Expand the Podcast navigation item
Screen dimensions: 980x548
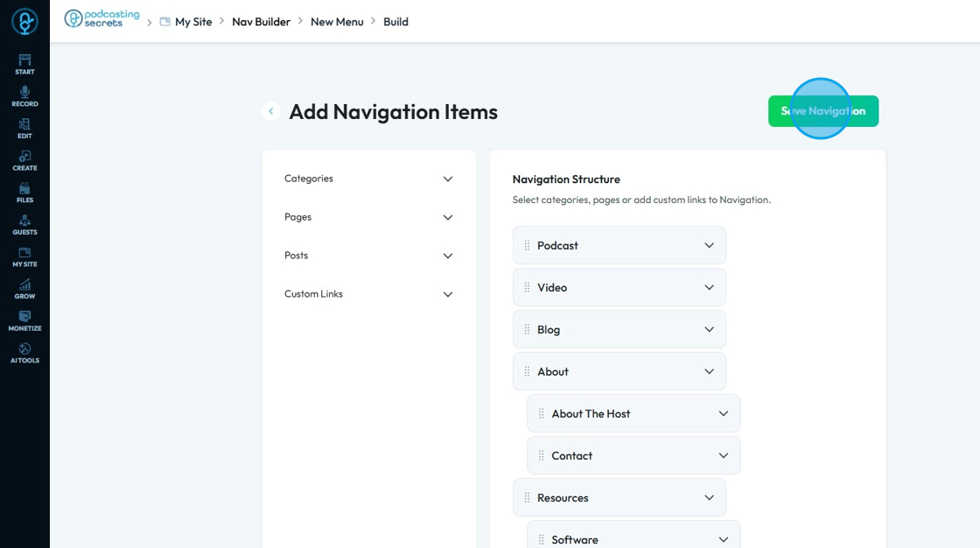click(x=709, y=245)
